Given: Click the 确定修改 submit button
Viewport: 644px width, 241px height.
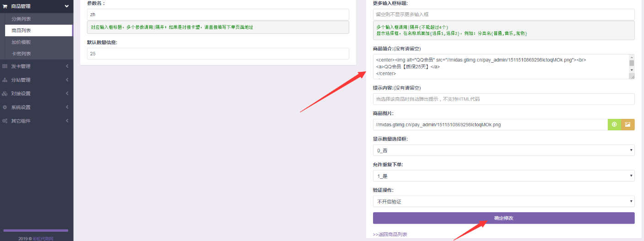Looking at the screenshot, I should (503, 218).
